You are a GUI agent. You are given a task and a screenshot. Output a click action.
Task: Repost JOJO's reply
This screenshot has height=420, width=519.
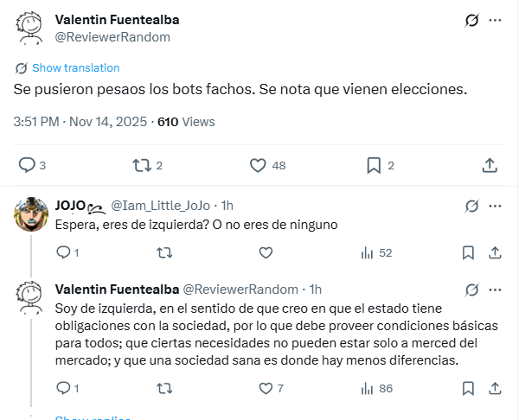coord(163,252)
